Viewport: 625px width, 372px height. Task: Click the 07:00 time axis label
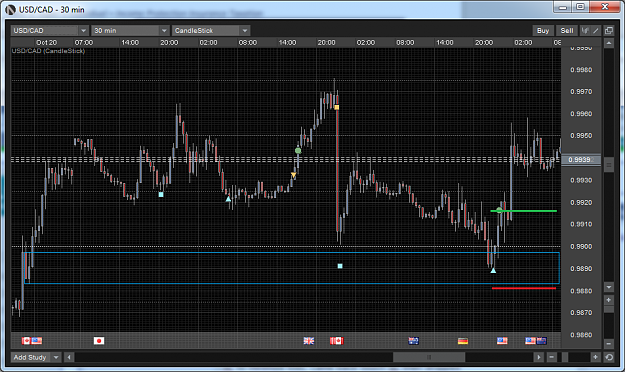[84, 43]
